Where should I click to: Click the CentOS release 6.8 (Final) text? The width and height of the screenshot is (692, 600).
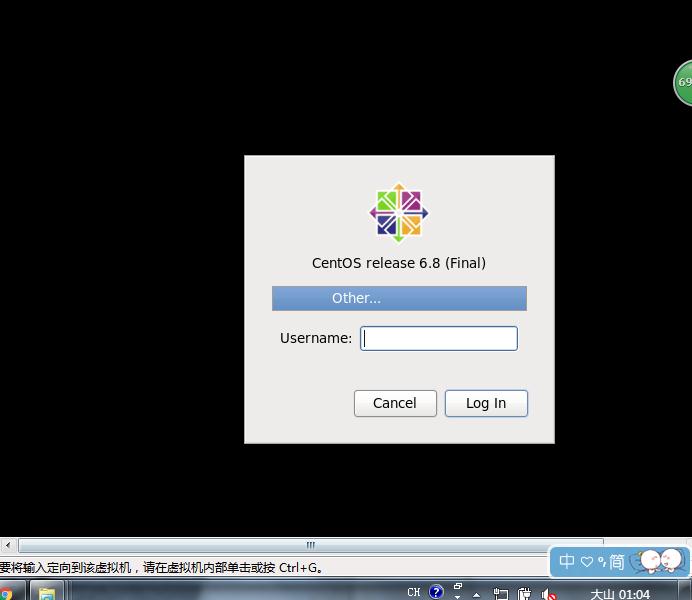coord(399,263)
